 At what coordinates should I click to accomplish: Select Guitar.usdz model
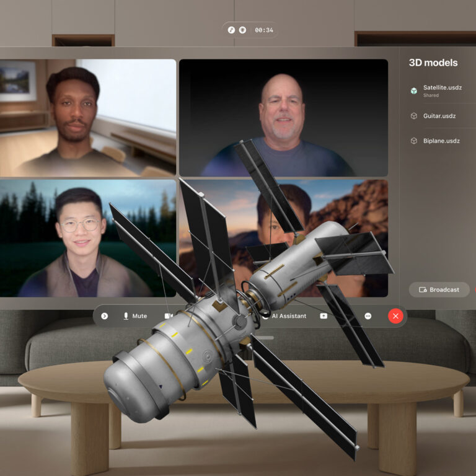[439, 116]
